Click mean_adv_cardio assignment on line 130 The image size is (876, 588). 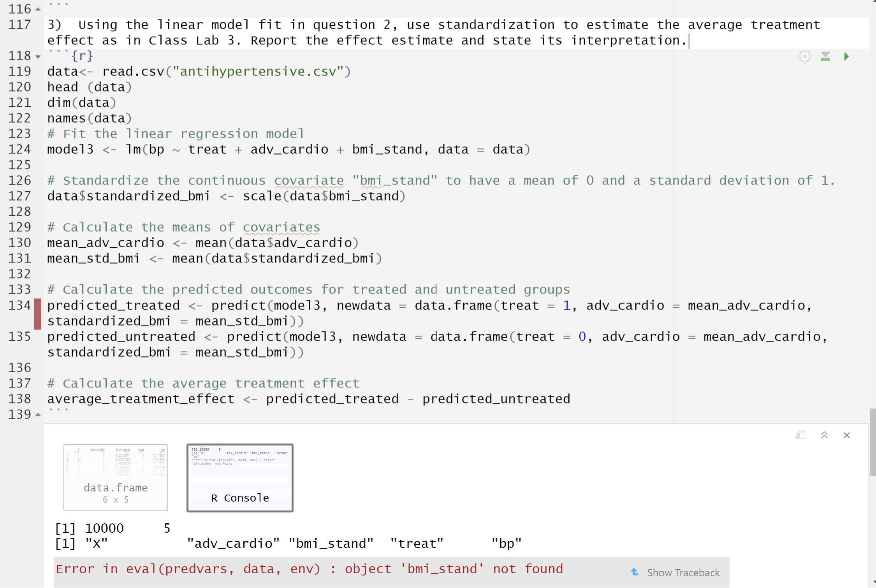203,243
